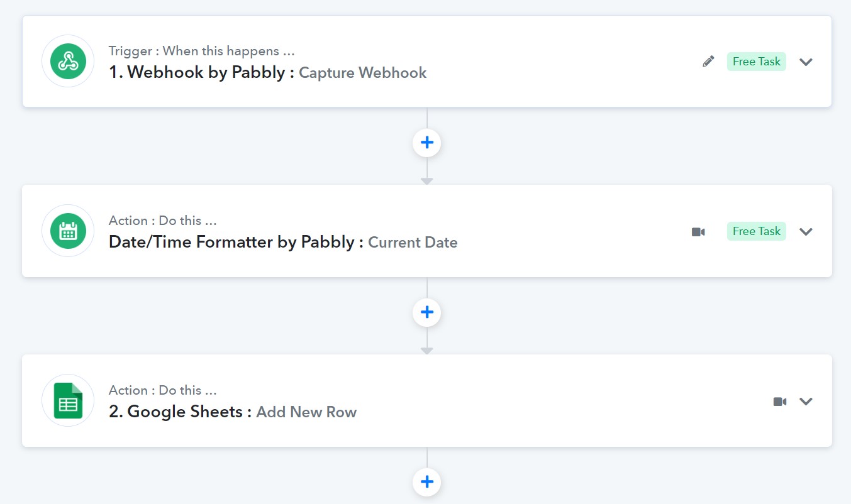Add a step after the Date/Time Formatter
The image size is (851, 504).
point(427,312)
